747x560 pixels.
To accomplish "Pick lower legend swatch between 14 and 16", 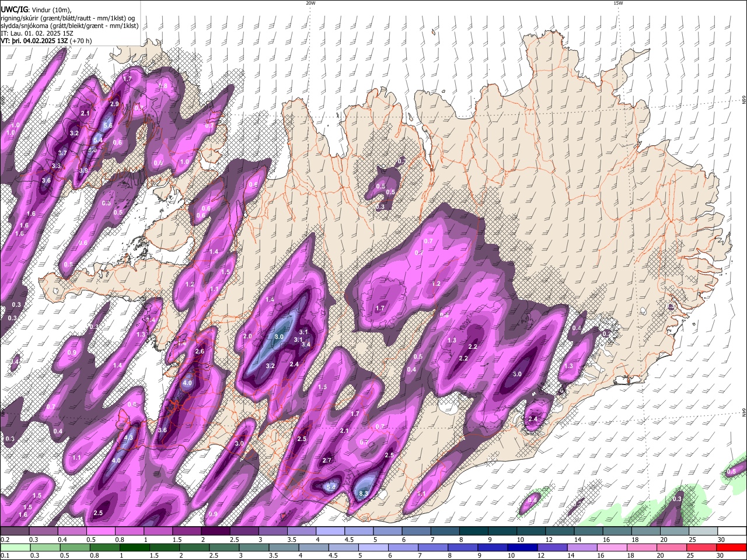I will (x=582, y=547).
